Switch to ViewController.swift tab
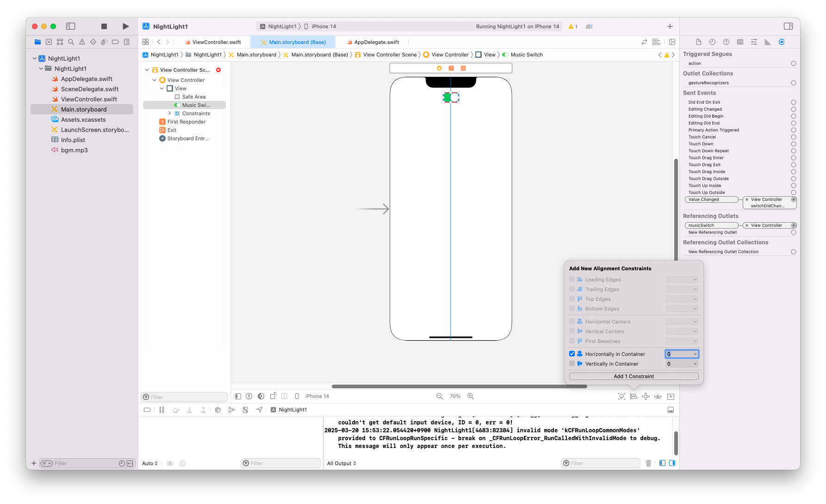This screenshot has height=504, width=826. coord(213,42)
